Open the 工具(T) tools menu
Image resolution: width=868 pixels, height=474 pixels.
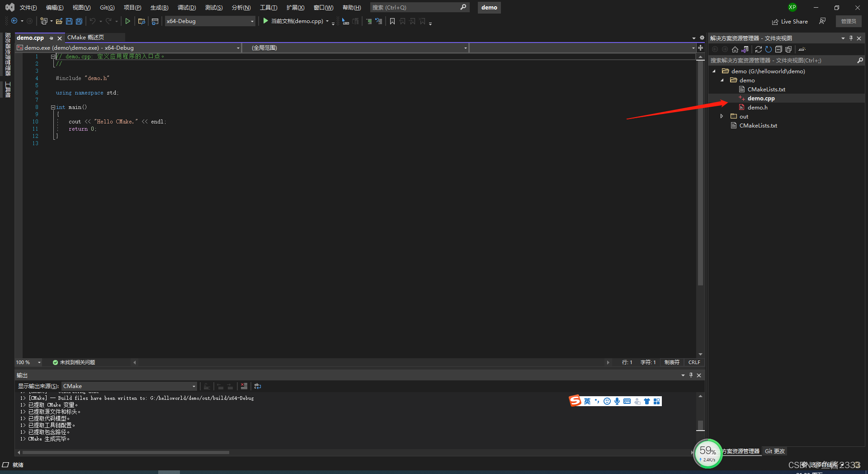(269, 8)
